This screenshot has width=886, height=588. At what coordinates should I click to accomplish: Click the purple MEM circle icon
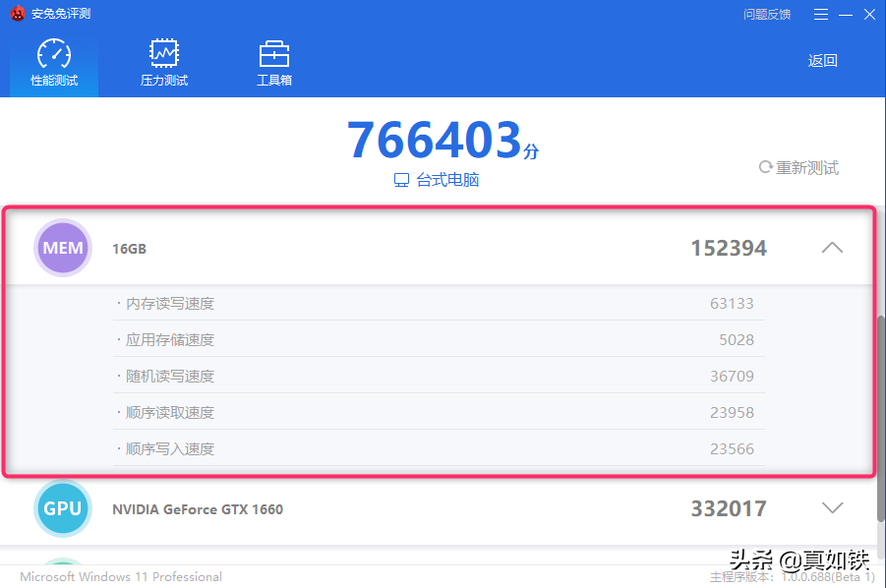tap(63, 248)
